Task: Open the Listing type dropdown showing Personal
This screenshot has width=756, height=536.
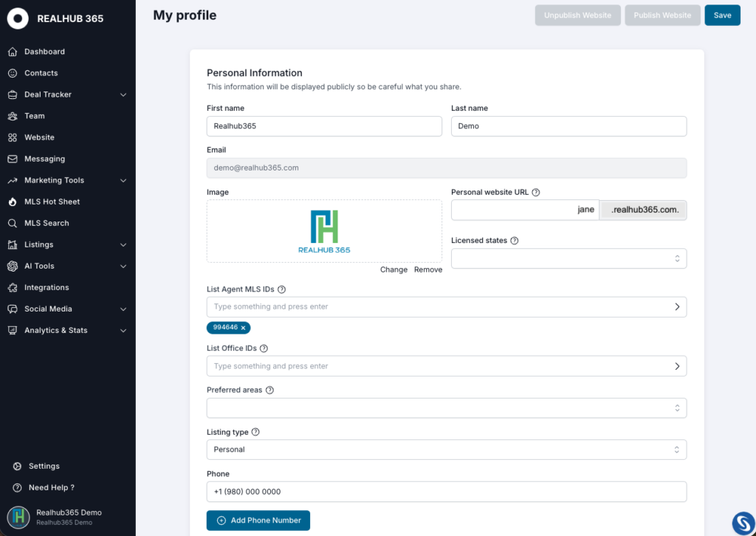Action: click(x=447, y=450)
